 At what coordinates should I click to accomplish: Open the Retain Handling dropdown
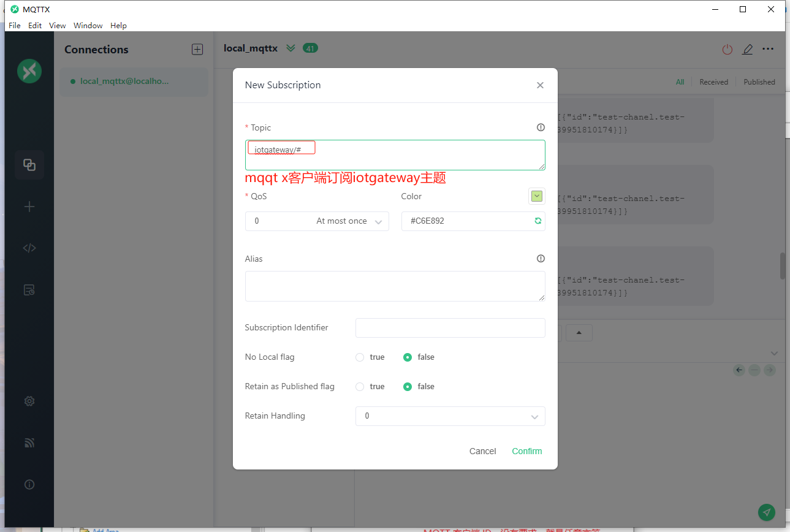(x=450, y=416)
